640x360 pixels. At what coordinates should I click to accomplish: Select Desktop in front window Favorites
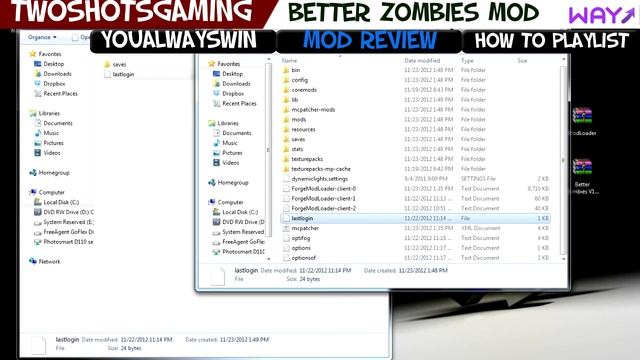232,74
